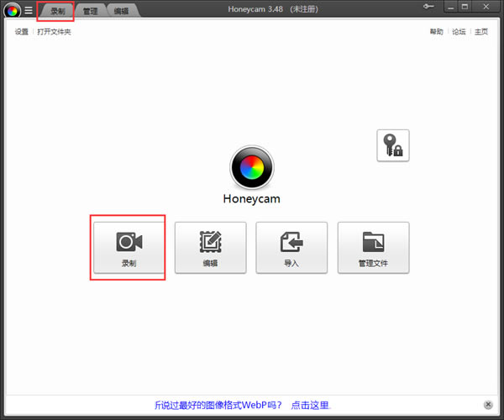Click the Honeycam logo icon in title bar
Image resolution: width=504 pixels, height=420 pixels.
(x=13, y=11)
